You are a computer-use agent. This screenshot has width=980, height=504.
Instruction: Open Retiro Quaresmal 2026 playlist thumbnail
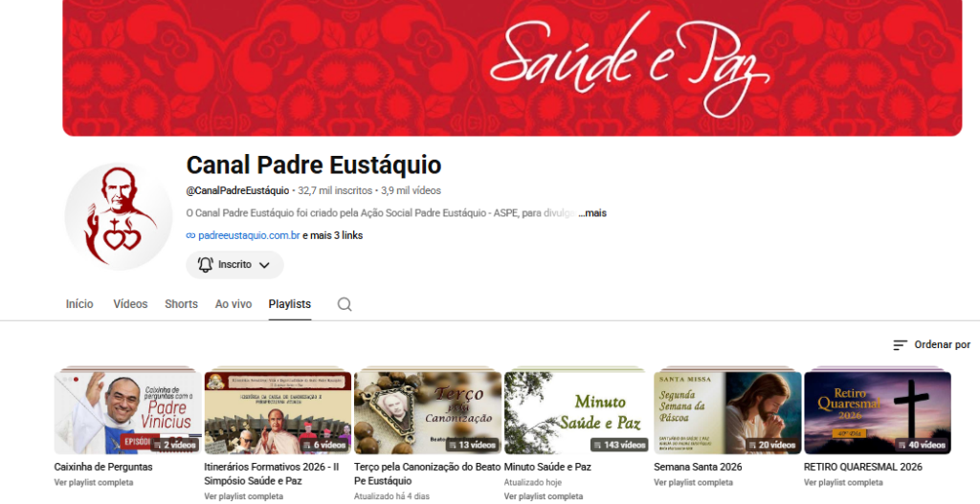[878, 412]
